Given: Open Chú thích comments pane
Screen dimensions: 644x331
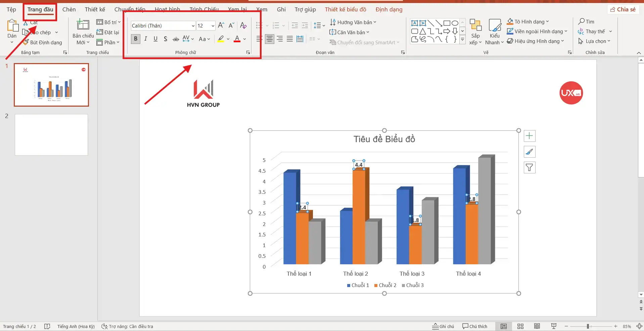Looking at the screenshot, I should (x=475, y=326).
